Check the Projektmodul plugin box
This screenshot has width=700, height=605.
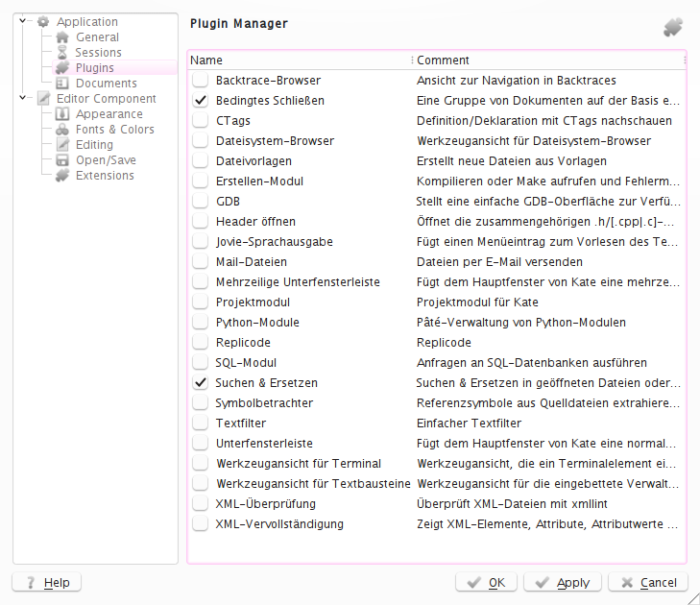coord(201,302)
